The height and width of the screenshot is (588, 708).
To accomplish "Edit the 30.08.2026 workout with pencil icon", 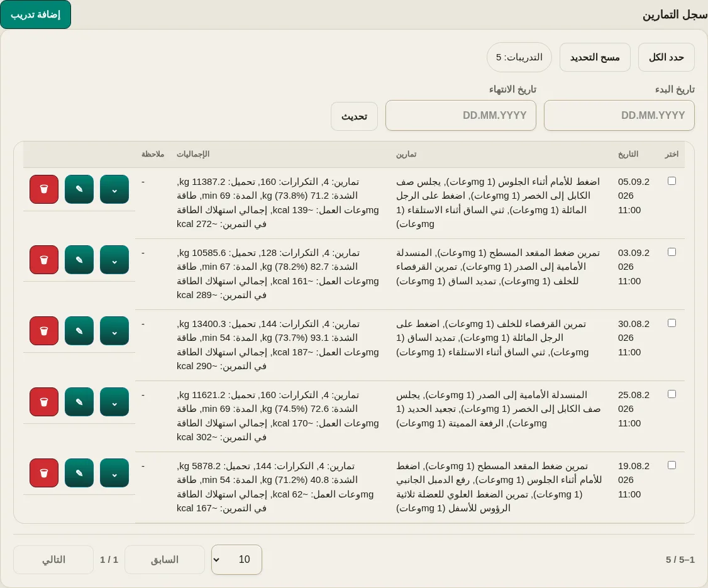I will click(x=79, y=331).
